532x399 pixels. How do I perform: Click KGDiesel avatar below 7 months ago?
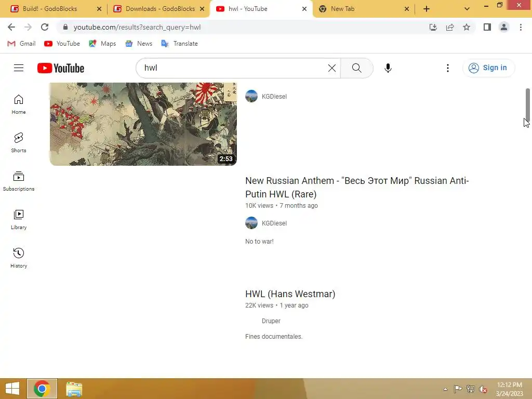pyautogui.click(x=251, y=223)
